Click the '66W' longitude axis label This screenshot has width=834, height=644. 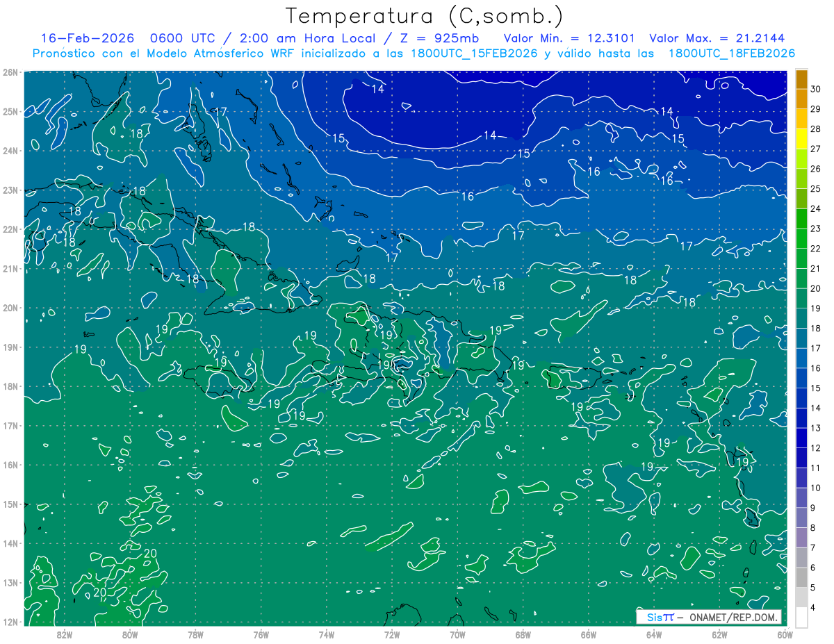(x=588, y=634)
